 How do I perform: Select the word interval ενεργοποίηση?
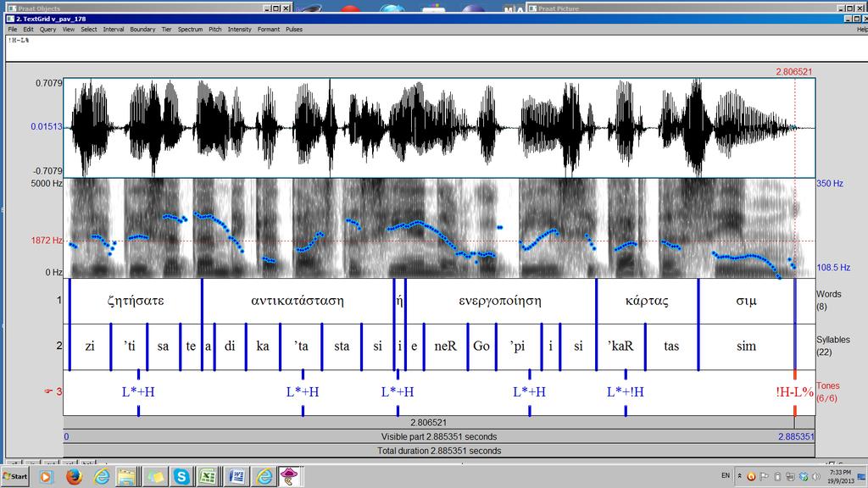pos(500,301)
